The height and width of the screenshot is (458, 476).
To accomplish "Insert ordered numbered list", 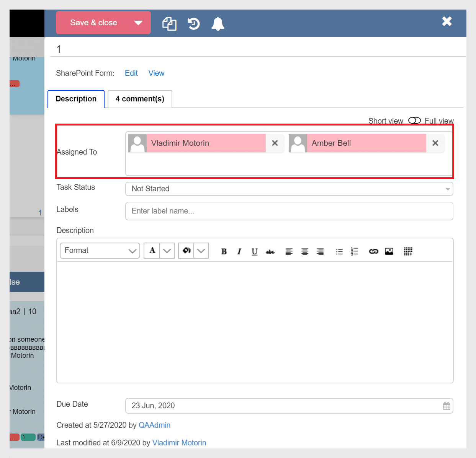I will click(355, 251).
